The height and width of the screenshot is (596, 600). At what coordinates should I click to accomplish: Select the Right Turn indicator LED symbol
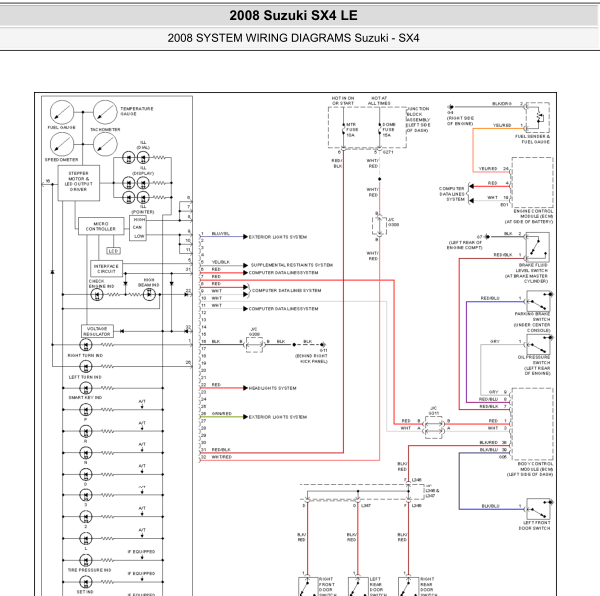pyautogui.click(x=86, y=345)
